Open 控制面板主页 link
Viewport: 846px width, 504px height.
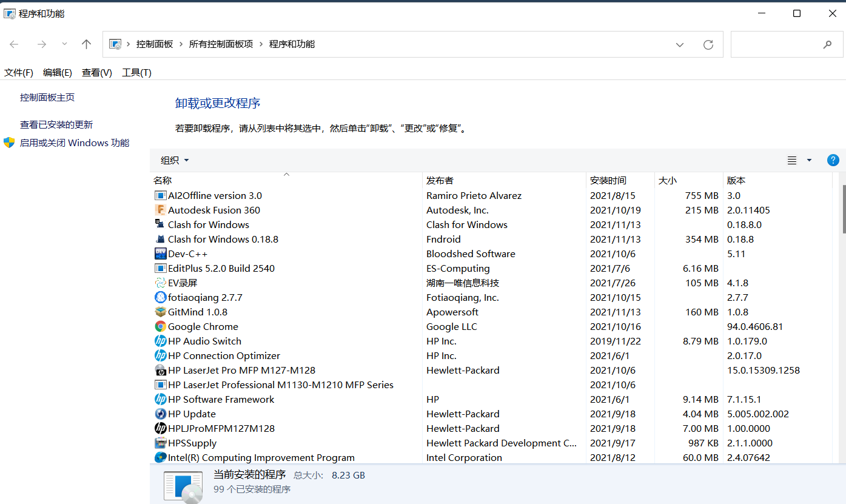click(x=47, y=97)
